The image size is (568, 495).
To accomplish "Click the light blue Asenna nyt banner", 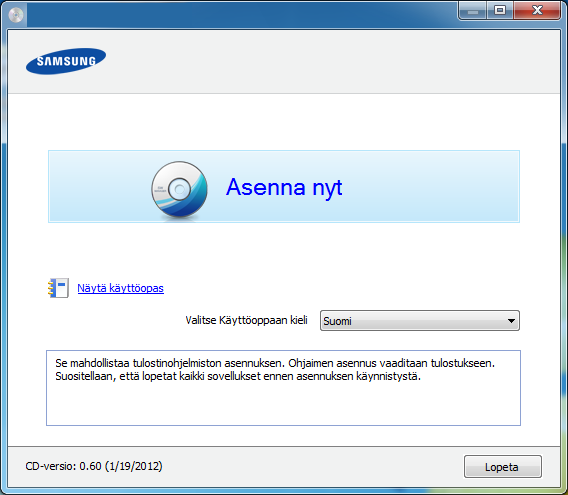I will pyautogui.click(x=284, y=186).
